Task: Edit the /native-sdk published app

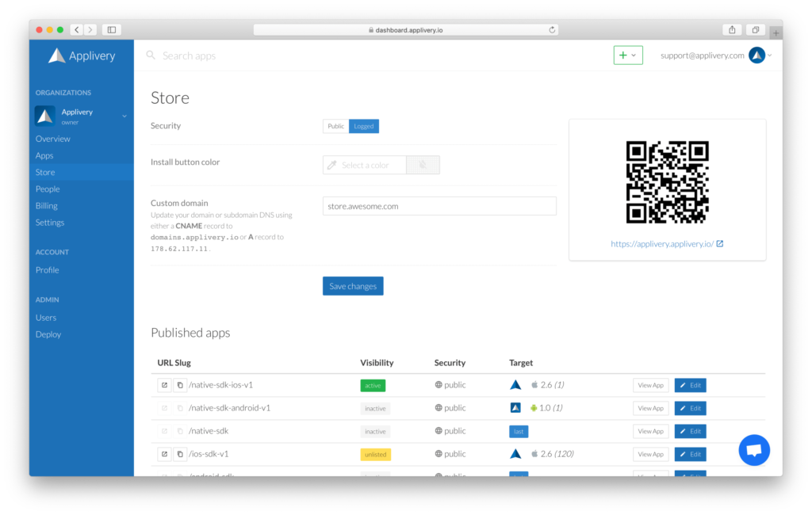Action: click(691, 431)
